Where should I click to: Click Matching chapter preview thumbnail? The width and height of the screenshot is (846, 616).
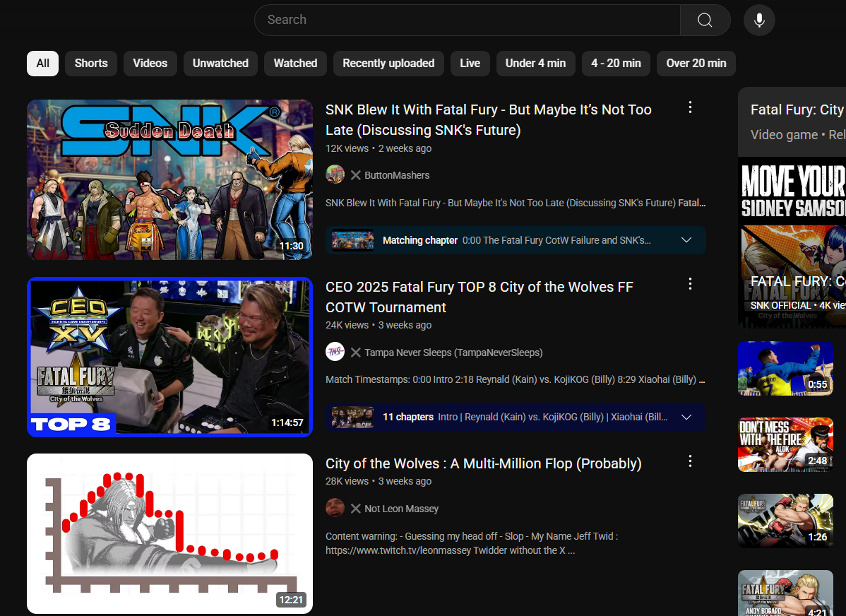[353, 240]
